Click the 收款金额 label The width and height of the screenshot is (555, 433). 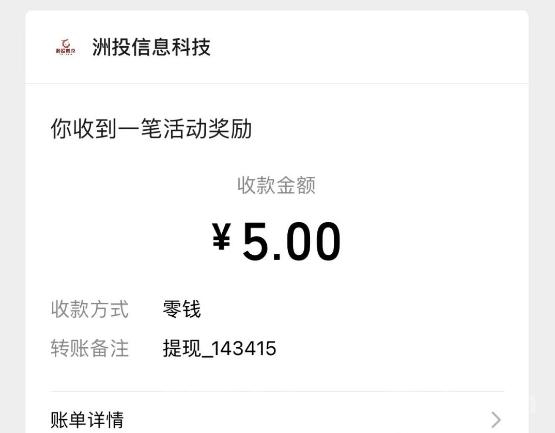(x=276, y=185)
